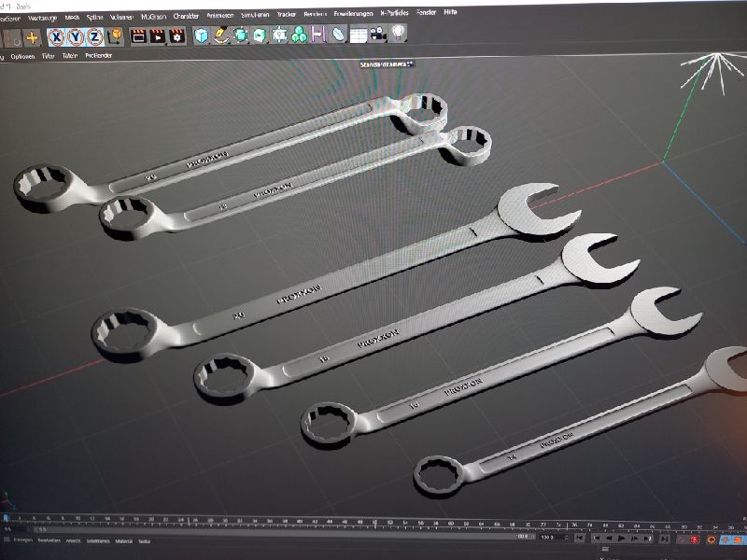Screen dimensions: 747x560
Task: Open the viewport ProRender menu
Action: coord(99,56)
